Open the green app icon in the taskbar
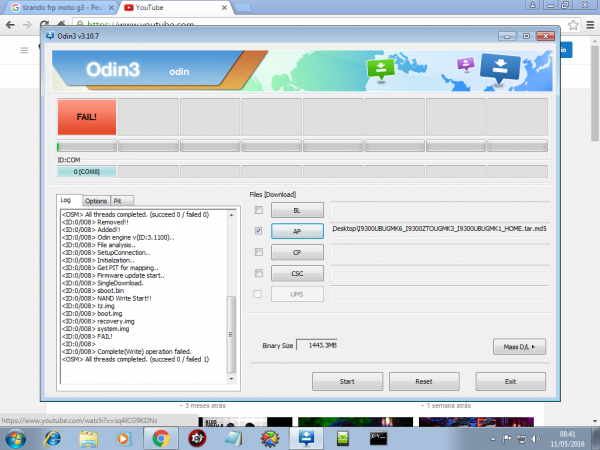 pos(342,439)
